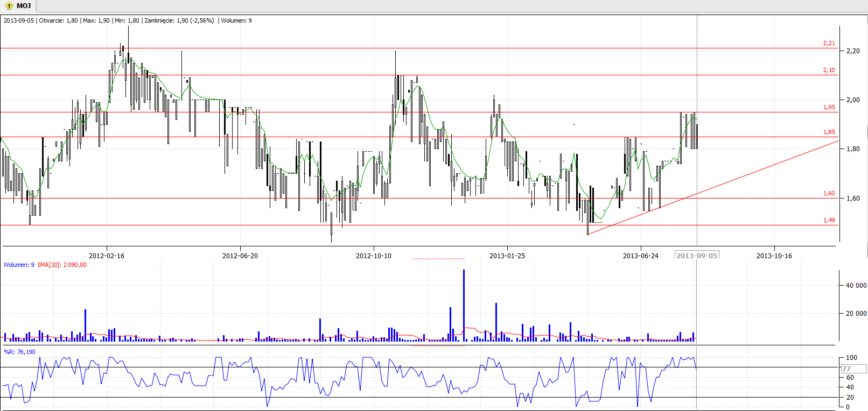Click the highlighted 2013-09-05 cursor date marker
868x411 pixels.
click(x=697, y=255)
